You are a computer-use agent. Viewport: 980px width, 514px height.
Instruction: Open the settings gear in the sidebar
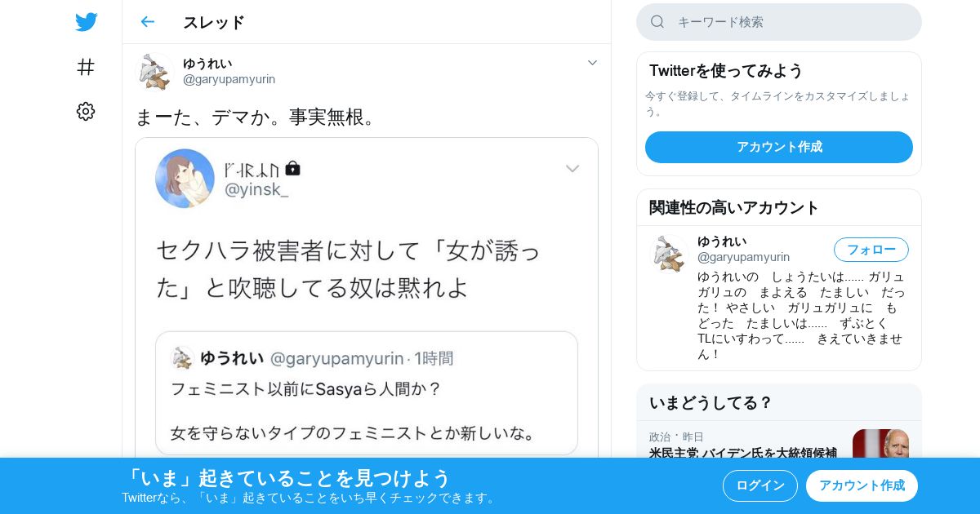coord(86,112)
